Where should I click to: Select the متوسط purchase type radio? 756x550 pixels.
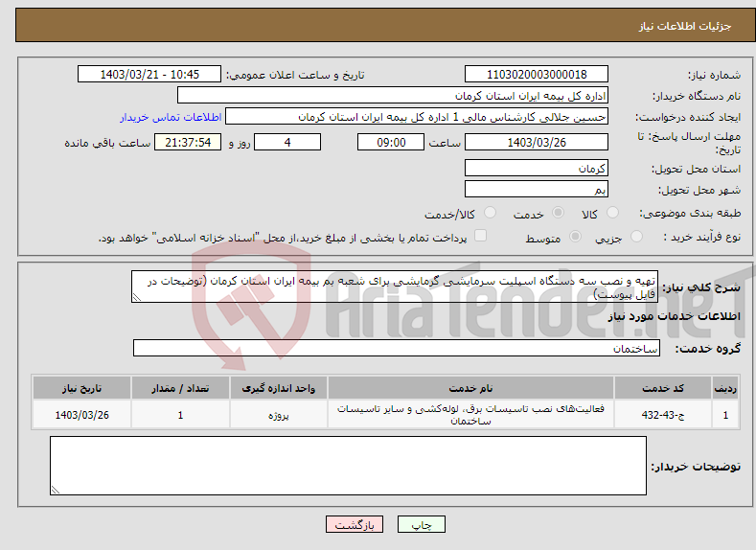pyautogui.click(x=575, y=237)
